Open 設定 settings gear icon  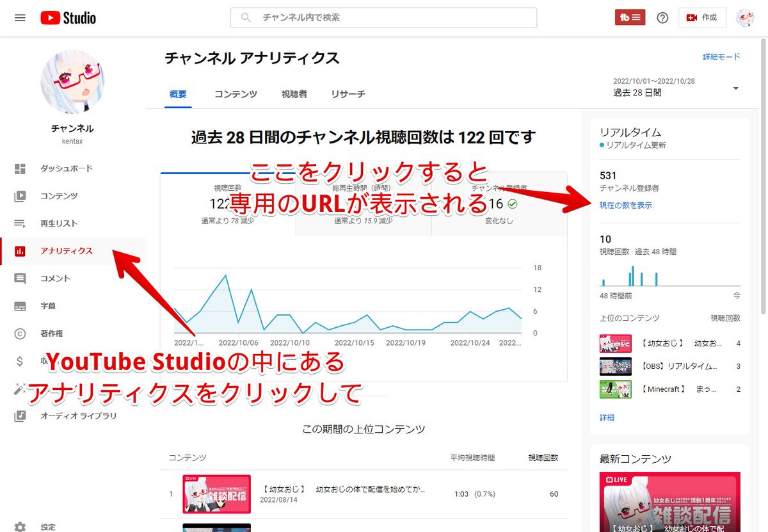tap(20, 527)
